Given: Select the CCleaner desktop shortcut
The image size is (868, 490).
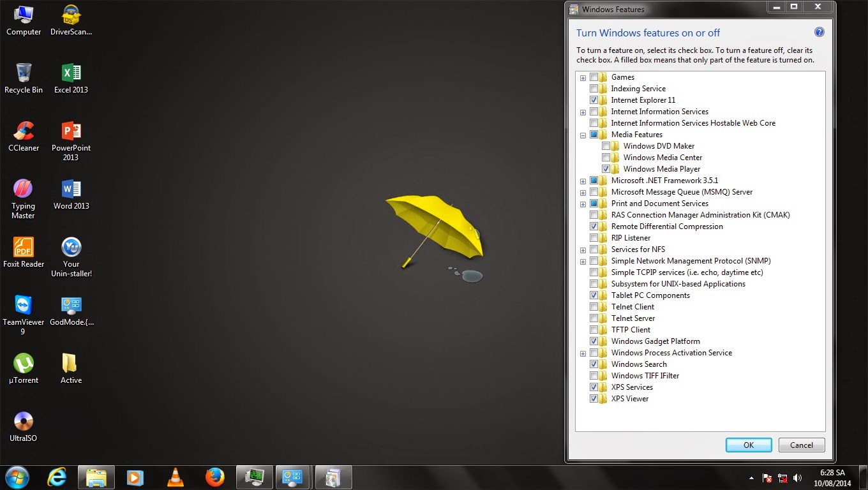Looking at the screenshot, I should pos(24,137).
